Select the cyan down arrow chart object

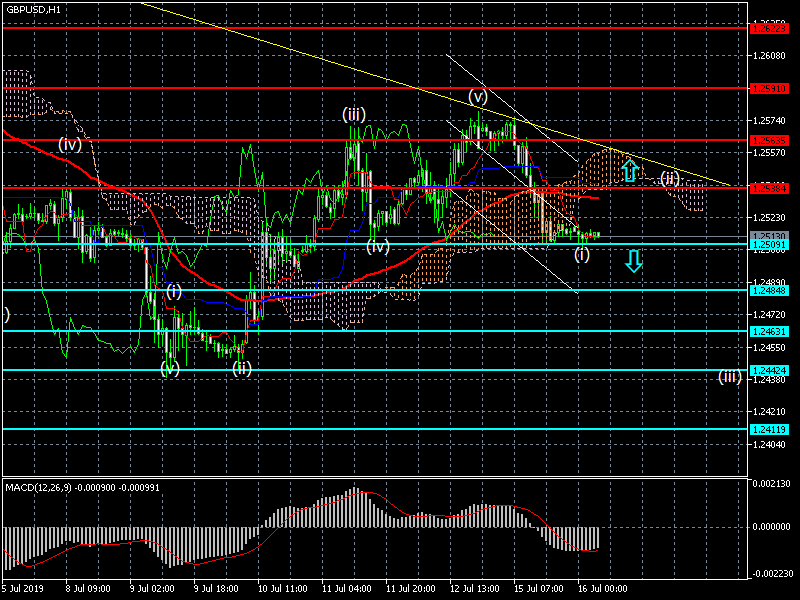click(634, 261)
